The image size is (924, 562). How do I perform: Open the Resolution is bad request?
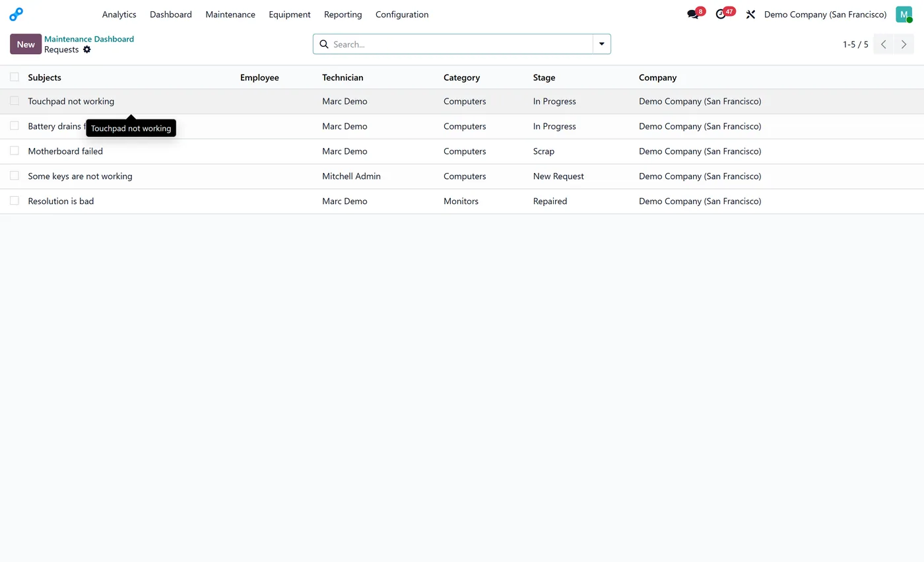[61, 201]
